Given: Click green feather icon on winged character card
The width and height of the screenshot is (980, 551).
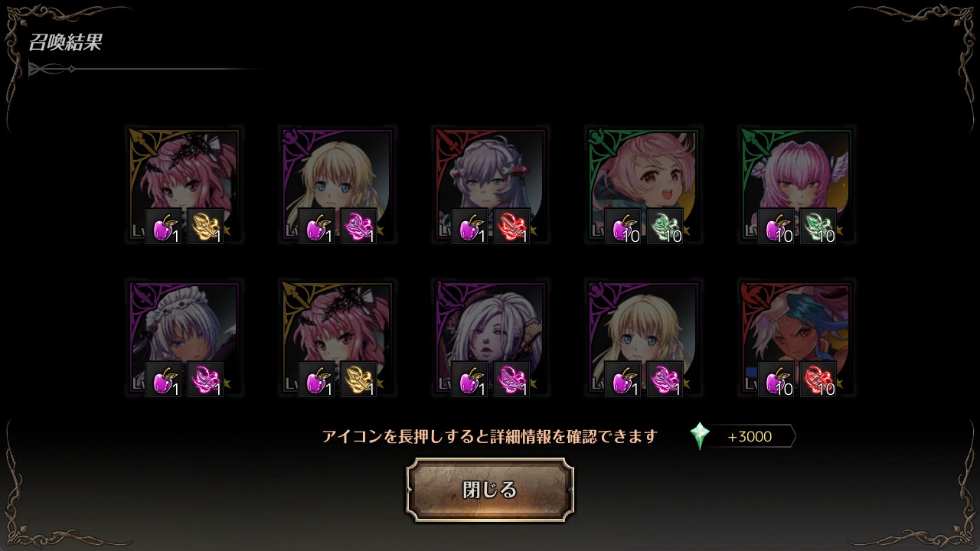Looking at the screenshot, I should 818,227.
